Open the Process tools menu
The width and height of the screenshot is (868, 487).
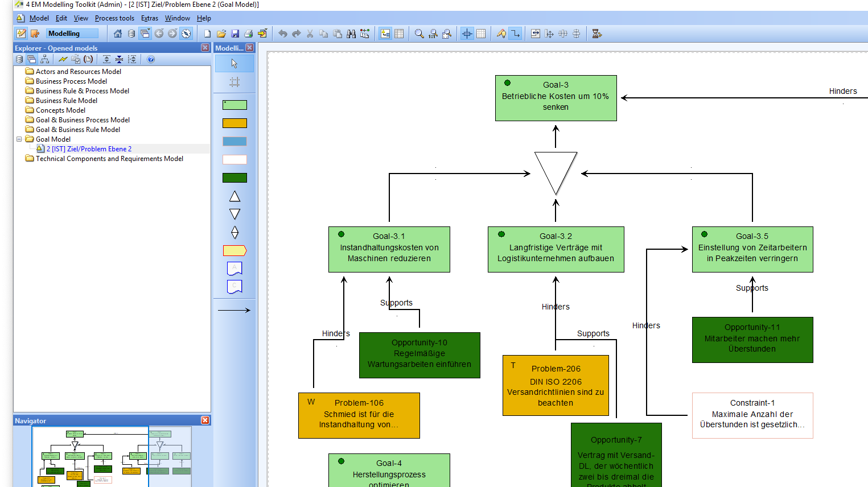point(114,18)
